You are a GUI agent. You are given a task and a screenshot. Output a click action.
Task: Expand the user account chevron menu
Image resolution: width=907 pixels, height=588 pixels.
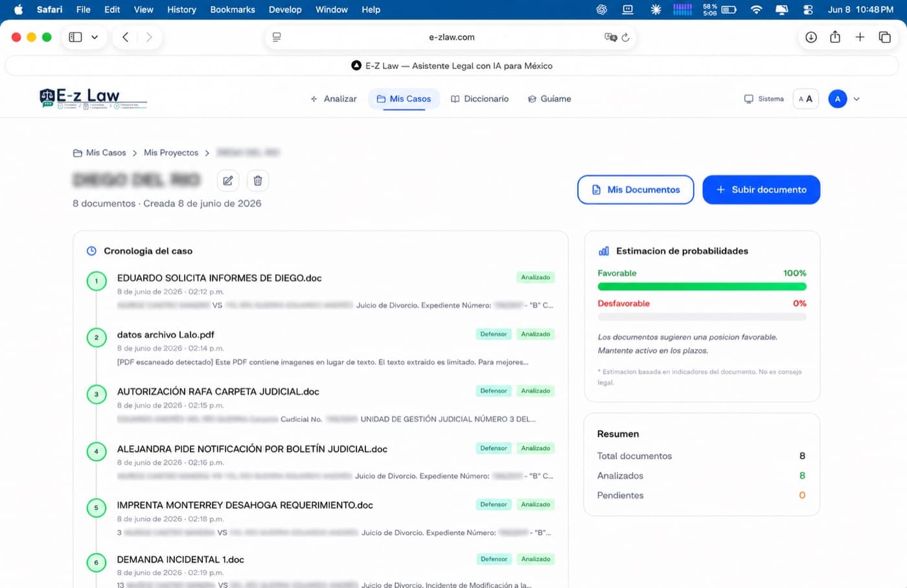[x=856, y=99]
